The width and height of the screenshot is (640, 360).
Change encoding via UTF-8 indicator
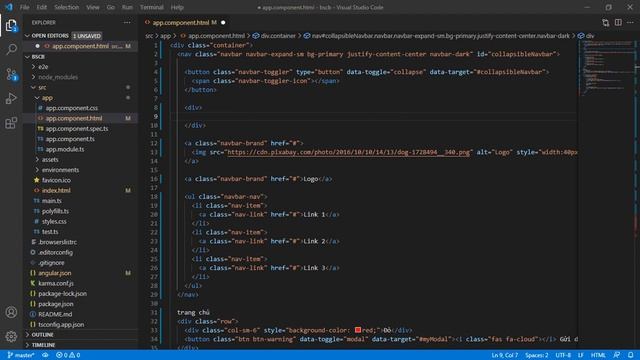[563, 355]
